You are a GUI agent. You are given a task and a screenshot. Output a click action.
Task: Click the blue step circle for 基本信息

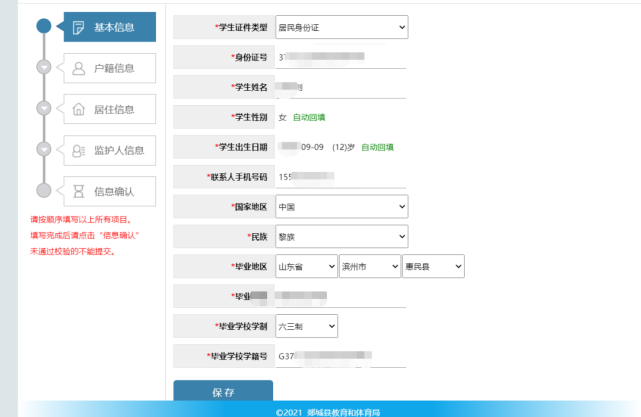pyautogui.click(x=44, y=26)
